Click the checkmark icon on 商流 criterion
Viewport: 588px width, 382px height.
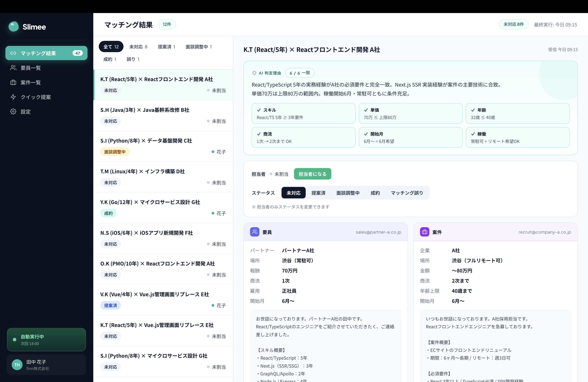[259, 134]
